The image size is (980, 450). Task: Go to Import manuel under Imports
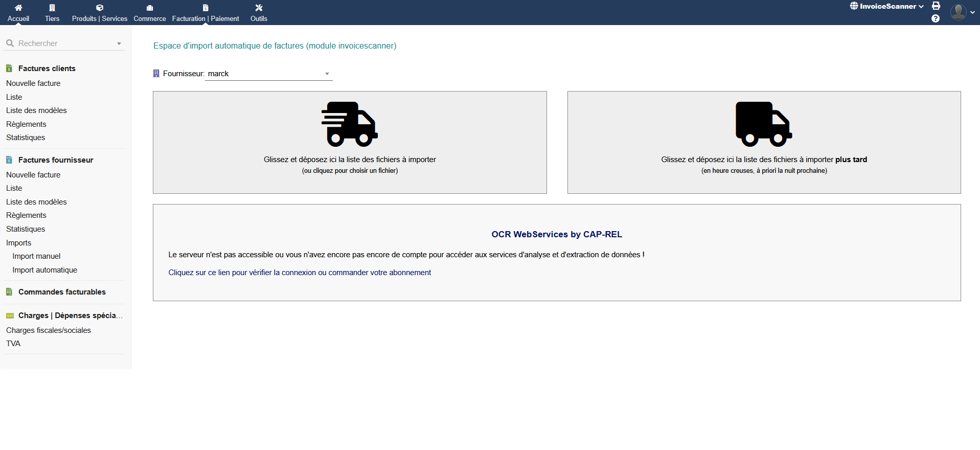click(x=36, y=256)
